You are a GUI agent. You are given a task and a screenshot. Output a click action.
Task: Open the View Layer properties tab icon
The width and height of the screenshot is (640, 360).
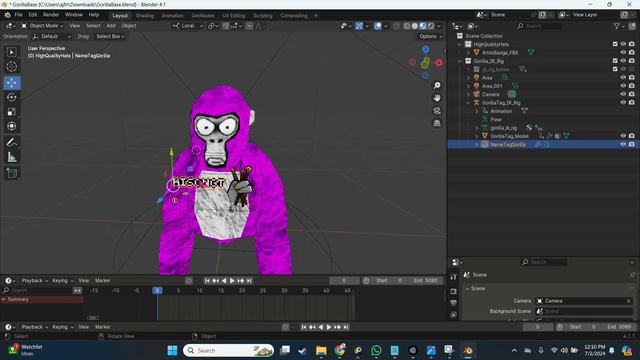click(453, 315)
